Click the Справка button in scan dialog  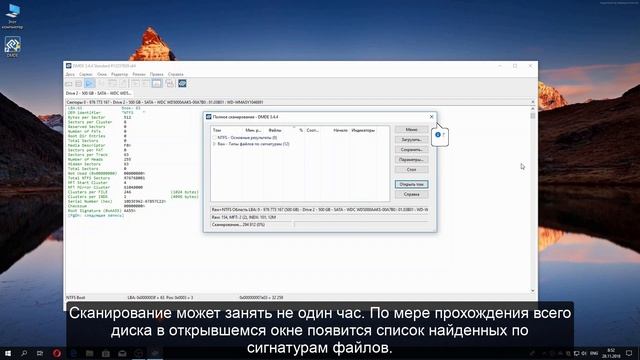click(x=411, y=194)
